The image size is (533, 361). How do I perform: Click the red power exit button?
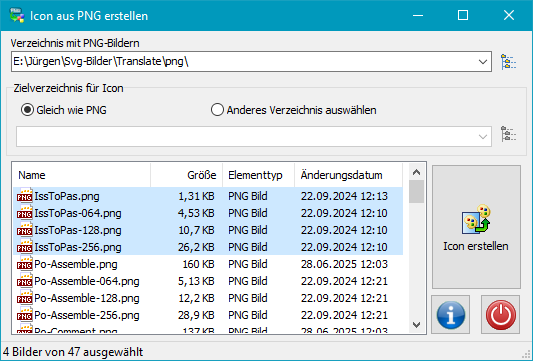coord(500,314)
